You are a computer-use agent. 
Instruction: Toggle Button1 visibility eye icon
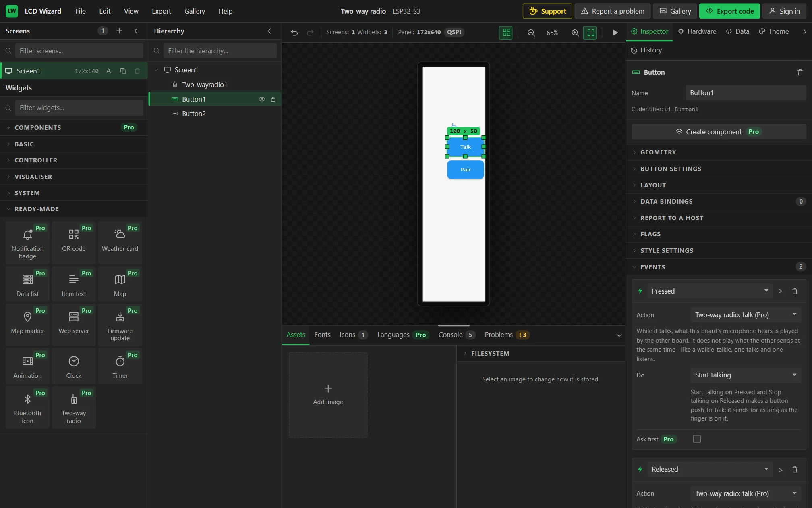point(262,99)
